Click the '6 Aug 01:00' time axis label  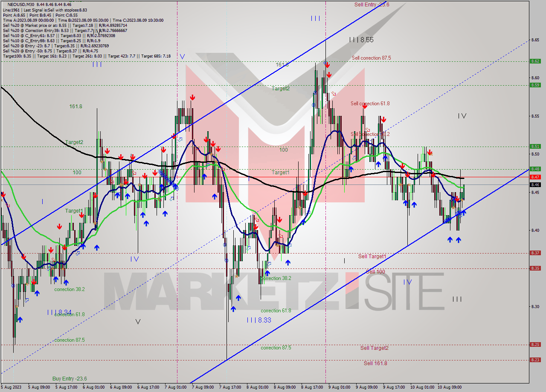pyautogui.click(x=93, y=387)
